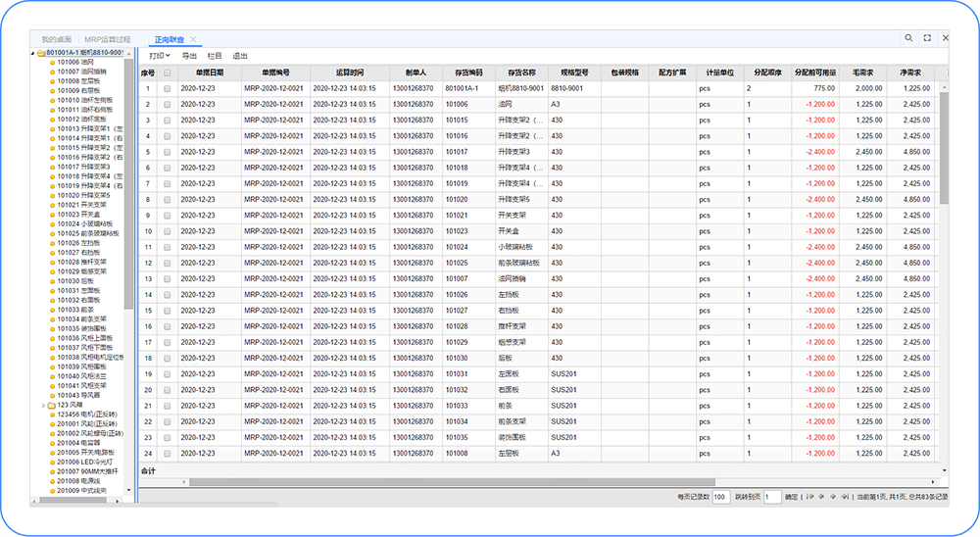Close the 正向联查 tab with its X

click(194, 39)
